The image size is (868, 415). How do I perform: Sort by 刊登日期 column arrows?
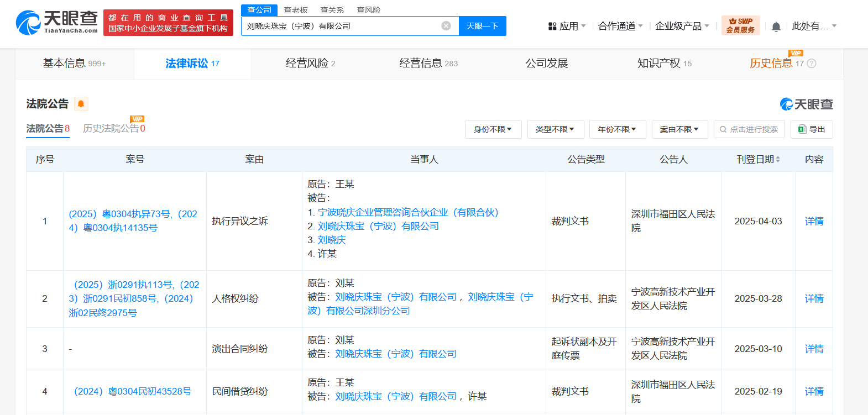coord(778,159)
